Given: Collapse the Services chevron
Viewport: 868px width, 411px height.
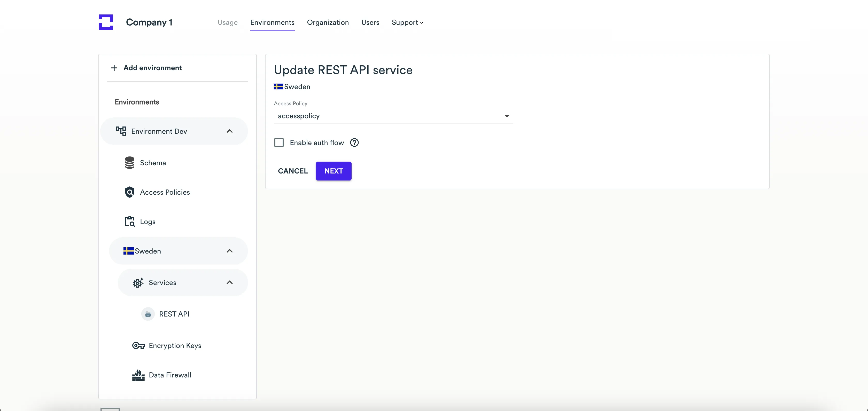Looking at the screenshot, I should coord(229,283).
